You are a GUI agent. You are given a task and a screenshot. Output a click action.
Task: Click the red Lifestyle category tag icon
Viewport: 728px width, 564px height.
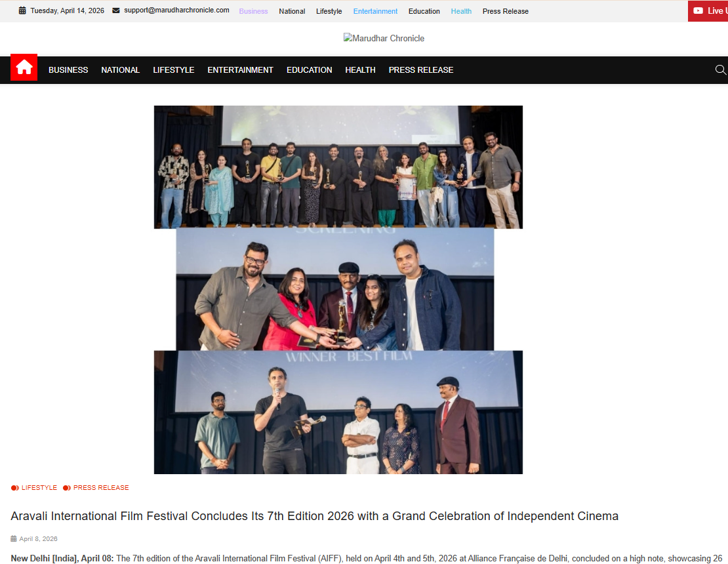[x=15, y=488]
